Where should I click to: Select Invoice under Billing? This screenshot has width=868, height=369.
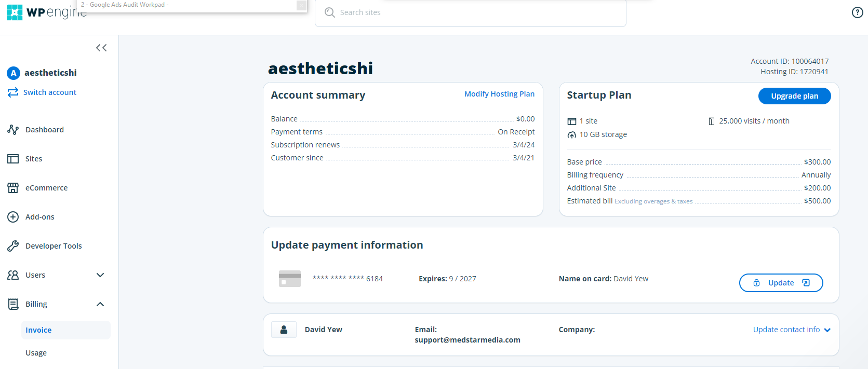coord(66,330)
